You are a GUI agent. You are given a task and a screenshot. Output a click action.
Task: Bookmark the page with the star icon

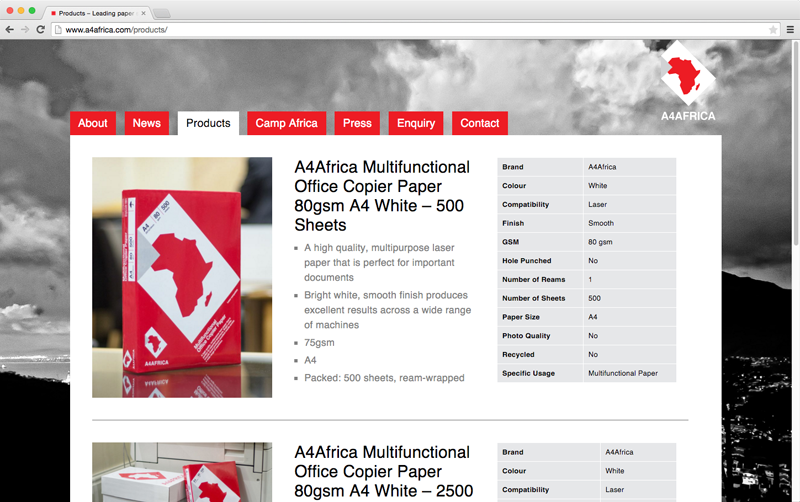773,30
